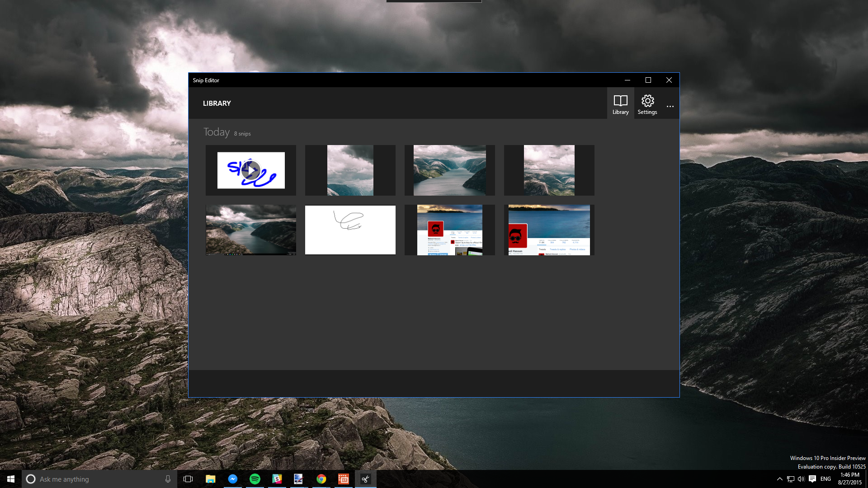Viewport: 868px width, 488px height.
Task: Open the full desktop screenshot snip
Action: point(250,230)
